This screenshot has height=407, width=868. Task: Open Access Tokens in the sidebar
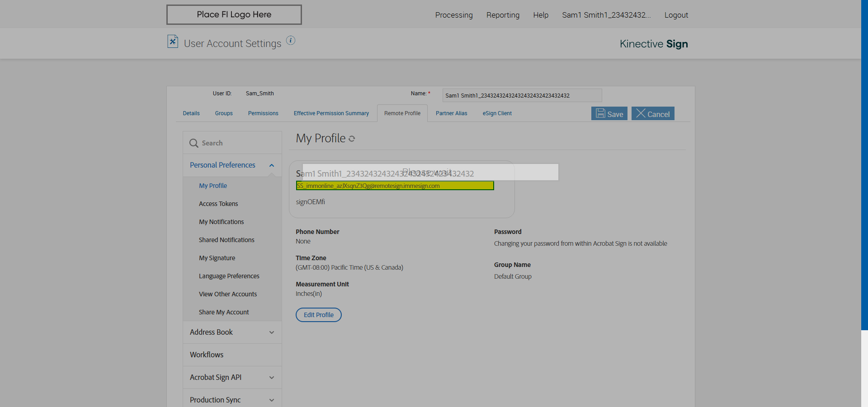click(218, 204)
